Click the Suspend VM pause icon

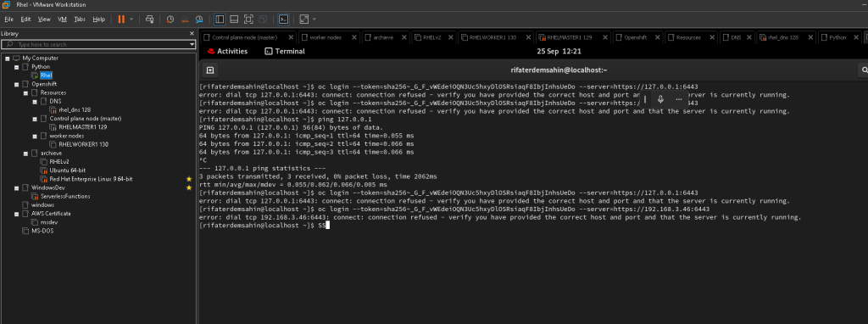tap(121, 19)
